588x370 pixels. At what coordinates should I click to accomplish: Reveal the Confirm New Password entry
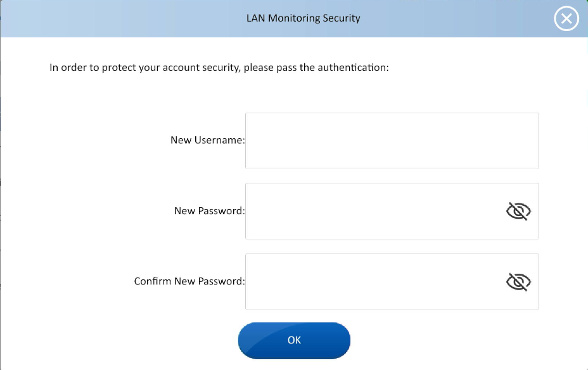pos(518,282)
